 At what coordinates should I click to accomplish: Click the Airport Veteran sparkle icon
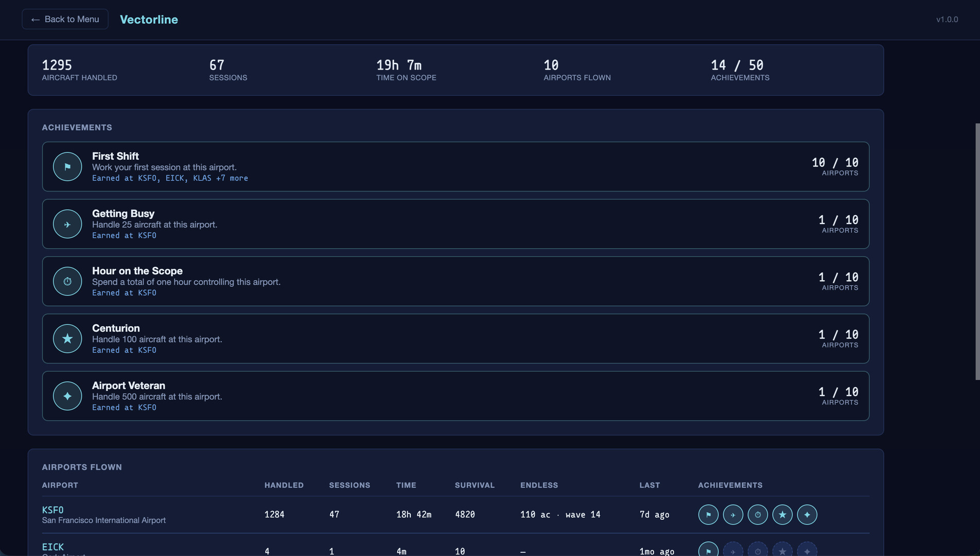pos(67,396)
